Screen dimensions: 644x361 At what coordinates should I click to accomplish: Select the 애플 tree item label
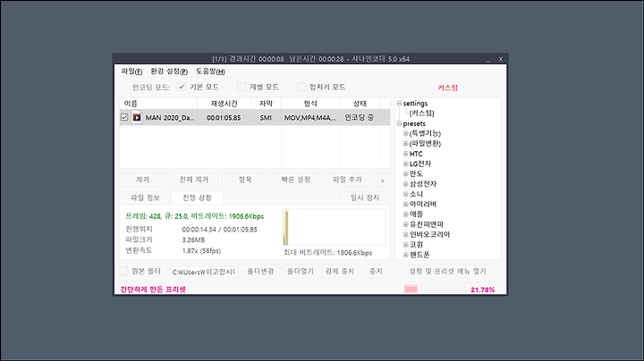click(x=416, y=214)
